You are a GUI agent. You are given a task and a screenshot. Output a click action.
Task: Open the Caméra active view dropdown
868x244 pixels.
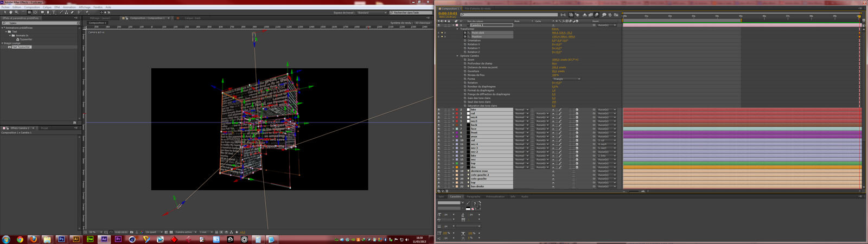pyautogui.click(x=184, y=232)
